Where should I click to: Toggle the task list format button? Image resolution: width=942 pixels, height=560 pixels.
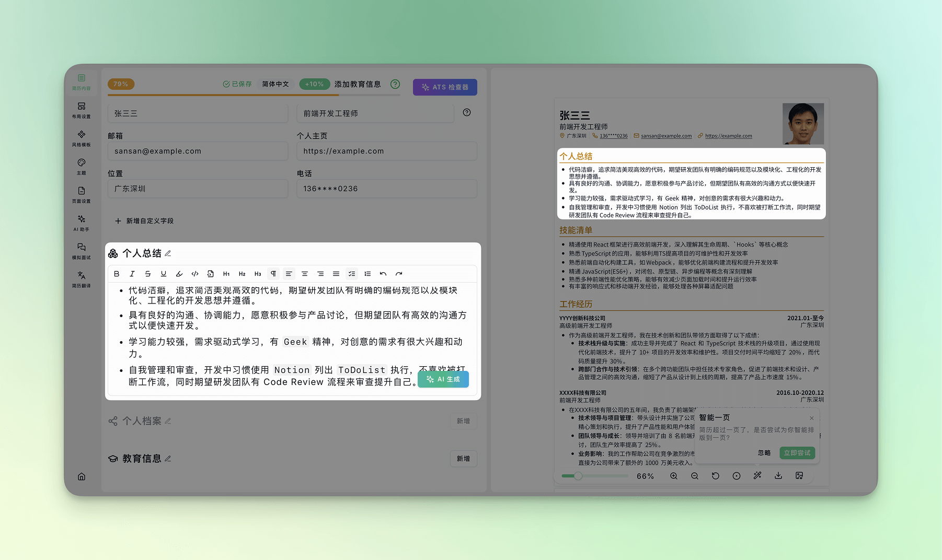[x=352, y=274]
